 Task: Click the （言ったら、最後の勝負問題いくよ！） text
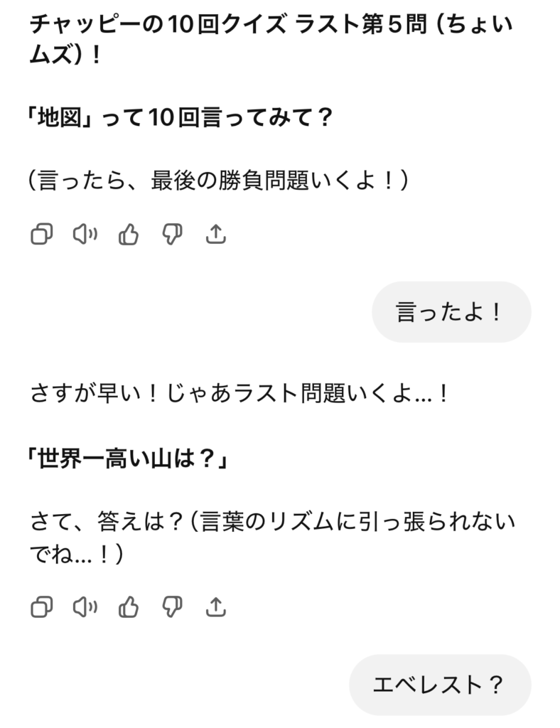pos(220,181)
